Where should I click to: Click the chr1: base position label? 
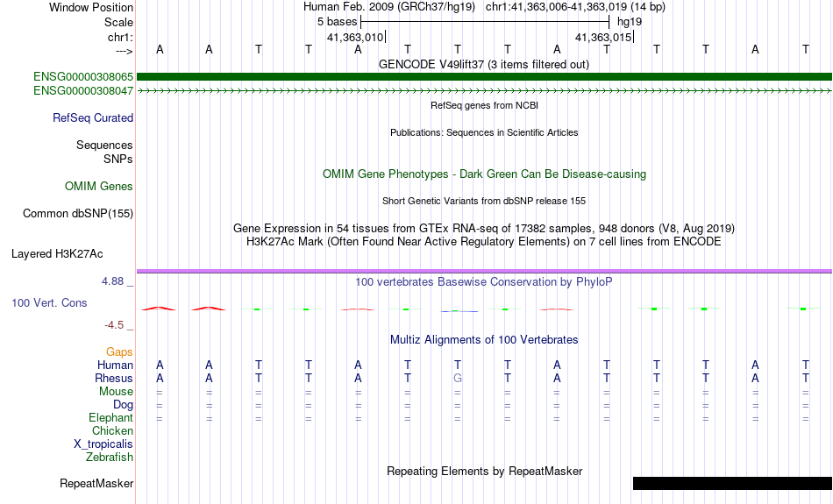(121, 37)
